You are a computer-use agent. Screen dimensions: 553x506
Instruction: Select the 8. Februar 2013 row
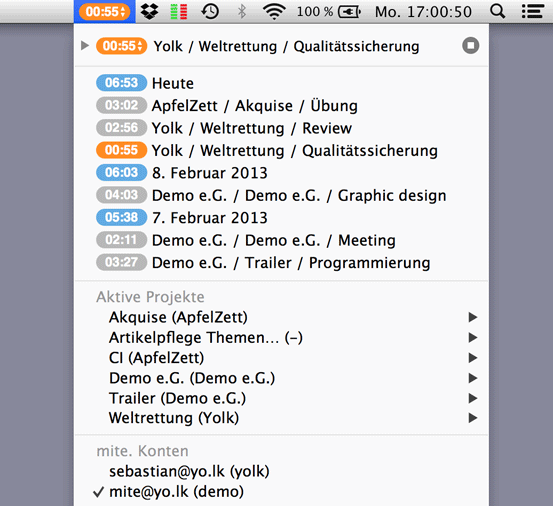coord(281,173)
